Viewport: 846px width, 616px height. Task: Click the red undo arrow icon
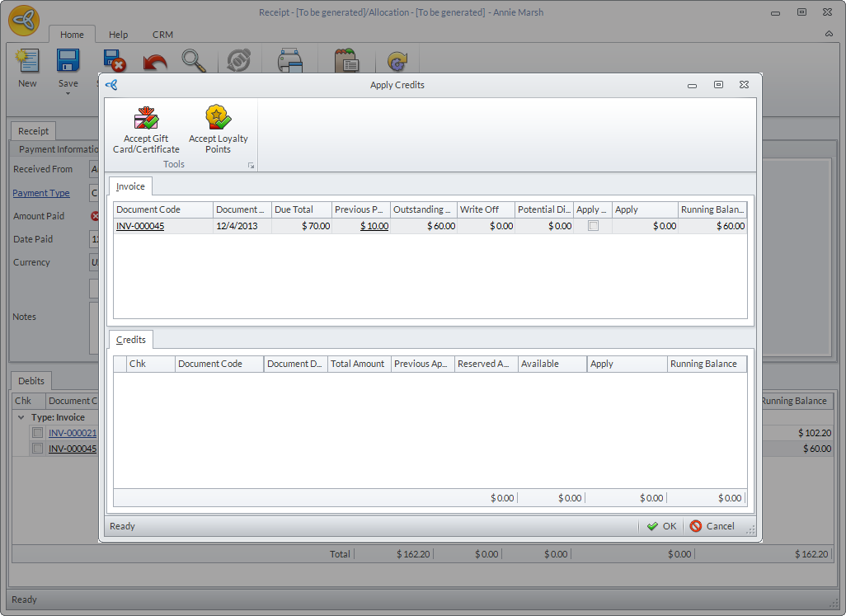[x=154, y=63]
